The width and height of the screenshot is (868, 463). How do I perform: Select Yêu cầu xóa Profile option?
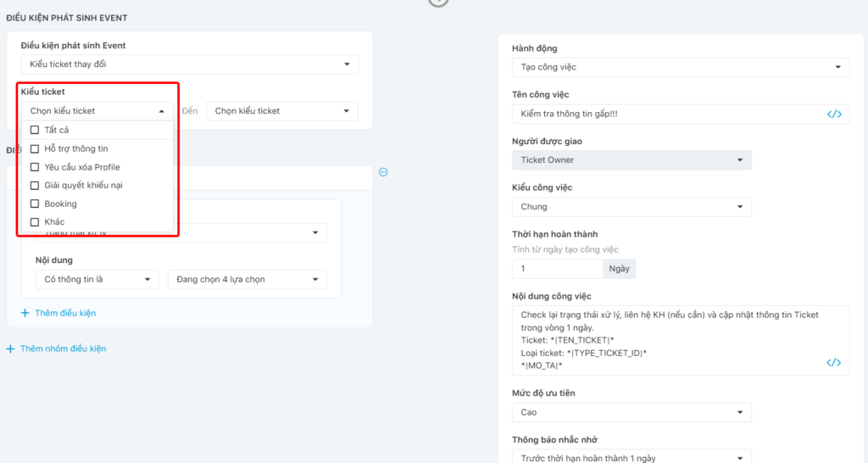82,167
